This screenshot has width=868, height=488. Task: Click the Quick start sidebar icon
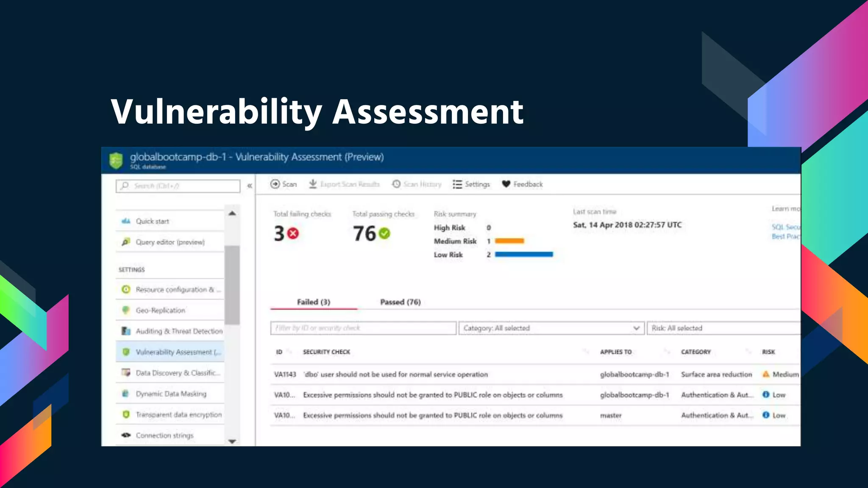(x=126, y=221)
